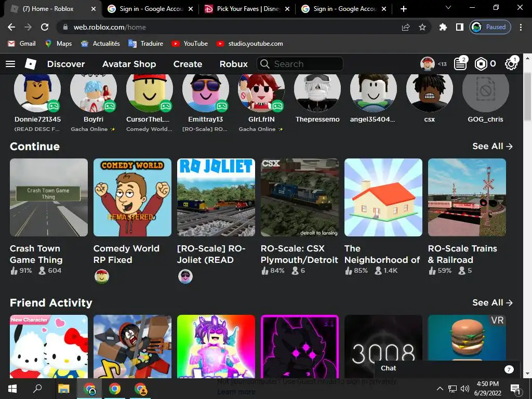
Task: Expand the Chat panel
Action: [447, 369]
